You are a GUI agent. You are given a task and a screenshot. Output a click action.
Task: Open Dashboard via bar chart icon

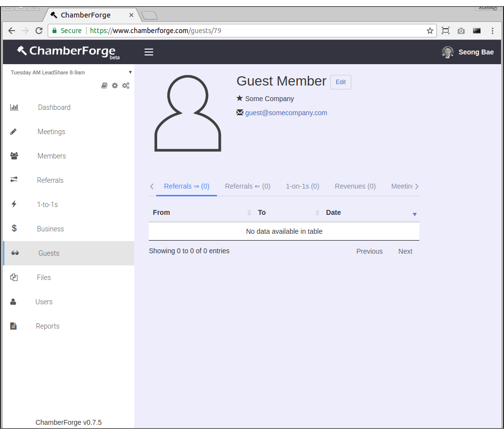coord(14,107)
